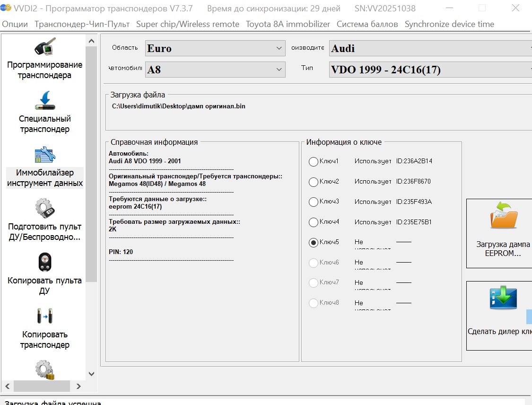
Task: Select the Копировать транспондер icon
Action: pos(44,316)
